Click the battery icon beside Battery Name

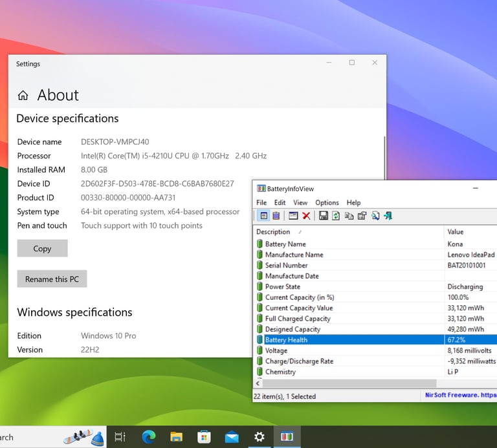pos(260,244)
